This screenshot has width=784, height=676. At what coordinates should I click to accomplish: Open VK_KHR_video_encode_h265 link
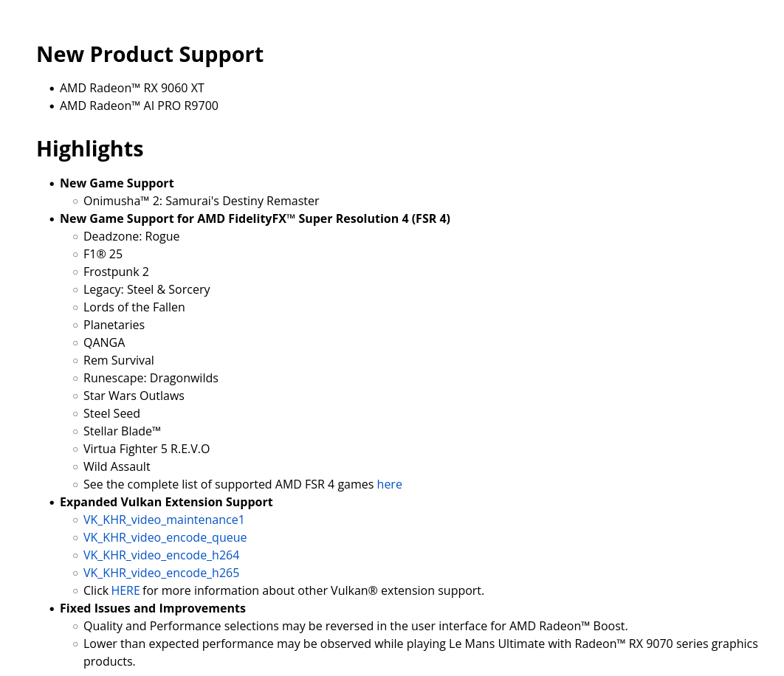pos(161,573)
